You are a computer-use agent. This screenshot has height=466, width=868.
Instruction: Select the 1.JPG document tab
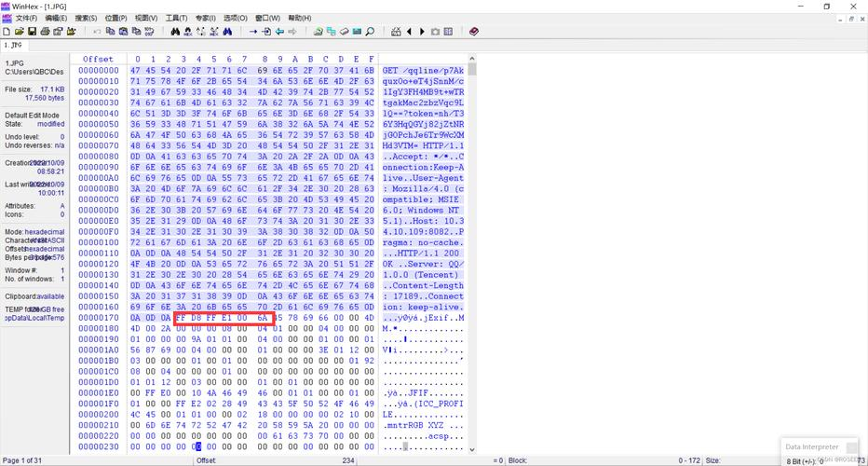click(x=13, y=45)
